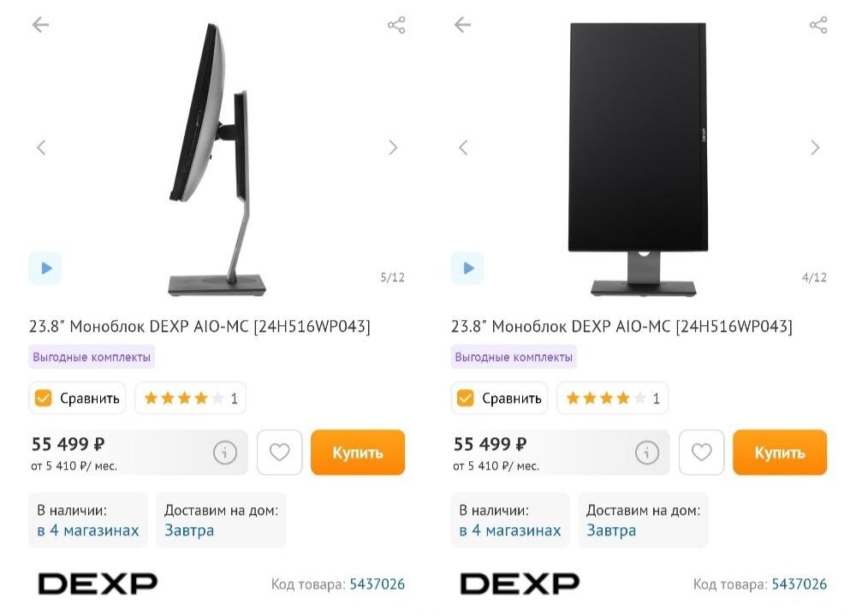This screenshot has width=856, height=616.
Task: Tap the back arrow in the left panel
Action: (40, 25)
